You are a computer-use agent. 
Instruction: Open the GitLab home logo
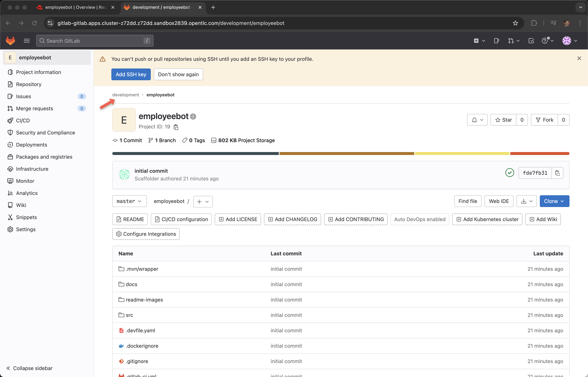tap(10, 41)
